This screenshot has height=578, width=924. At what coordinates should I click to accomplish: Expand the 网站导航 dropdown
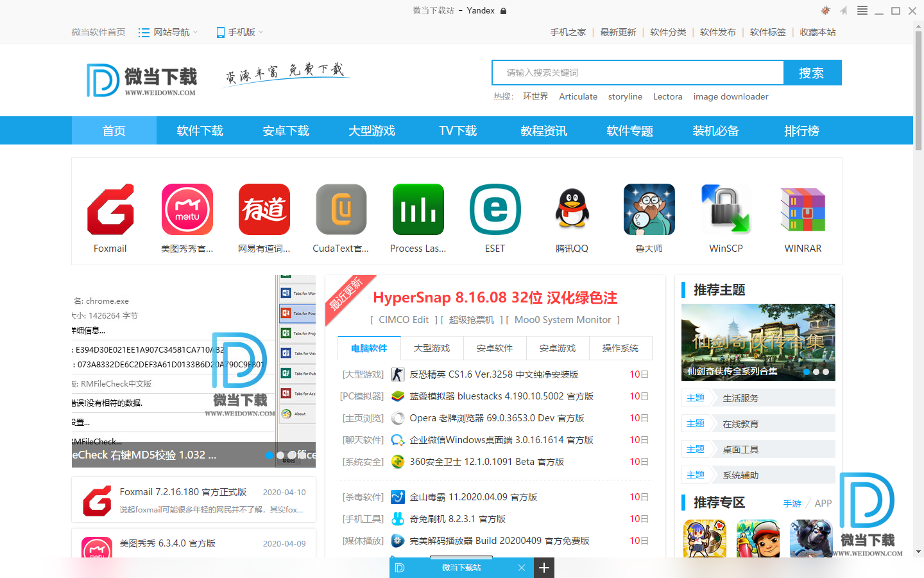click(x=168, y=32)
